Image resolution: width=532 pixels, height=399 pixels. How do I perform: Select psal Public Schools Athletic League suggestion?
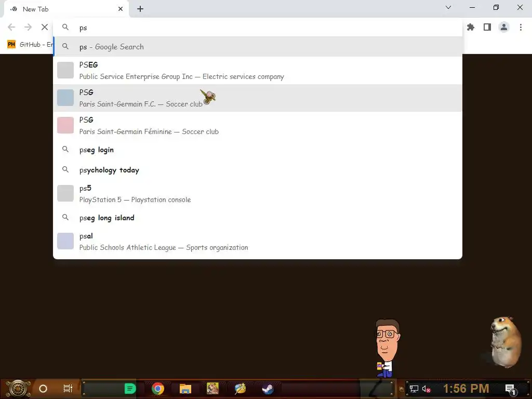pos(258,241)
